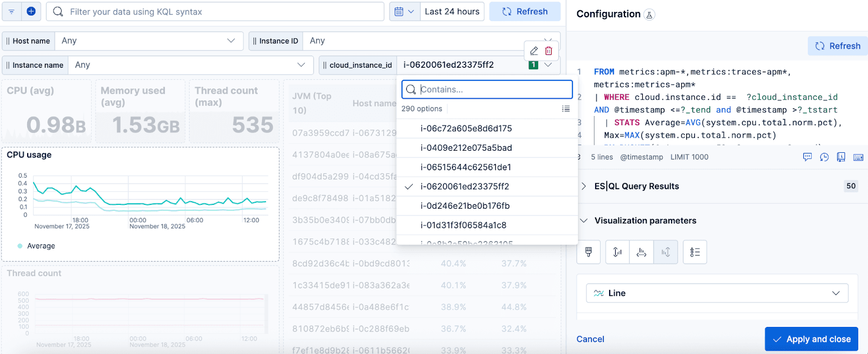The width and height of the screenshot is (868, 354).
Task: Select option i-0d246e21be0b176fb
Action: tap(465, 206)
